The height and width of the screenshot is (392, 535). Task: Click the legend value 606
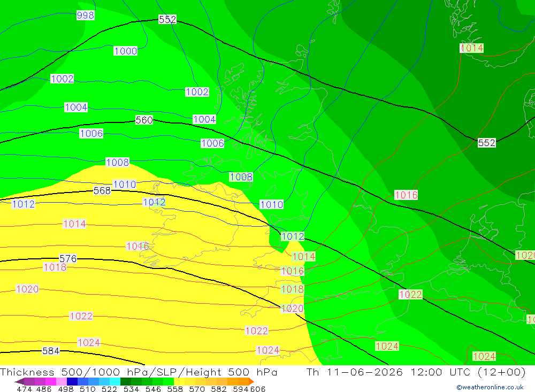click(258, 389)
